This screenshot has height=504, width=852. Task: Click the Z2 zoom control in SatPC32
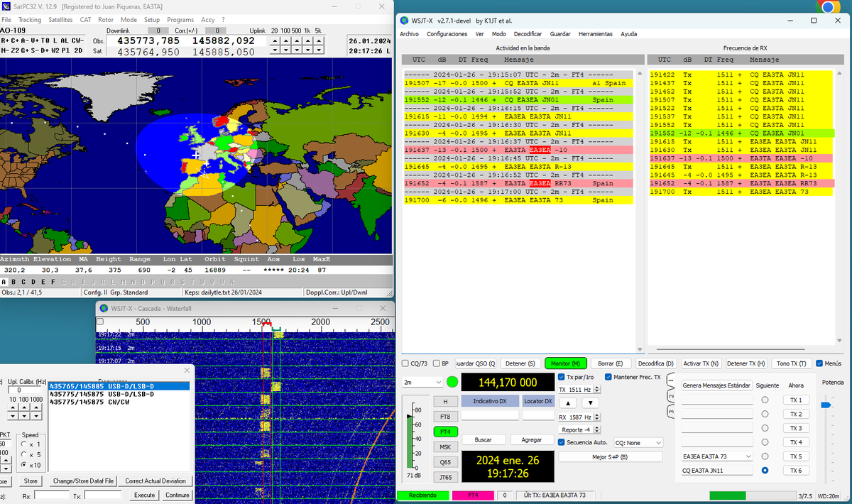(15, 50)
